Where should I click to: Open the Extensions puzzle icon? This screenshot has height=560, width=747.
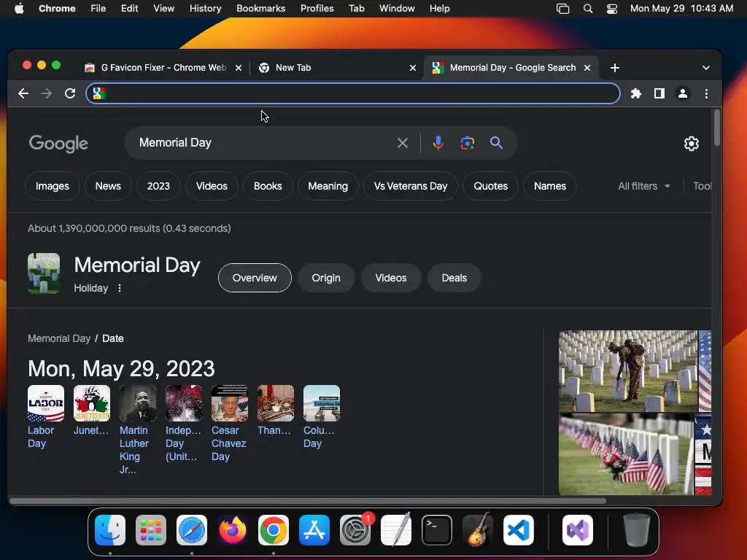(x=636, y=94)
